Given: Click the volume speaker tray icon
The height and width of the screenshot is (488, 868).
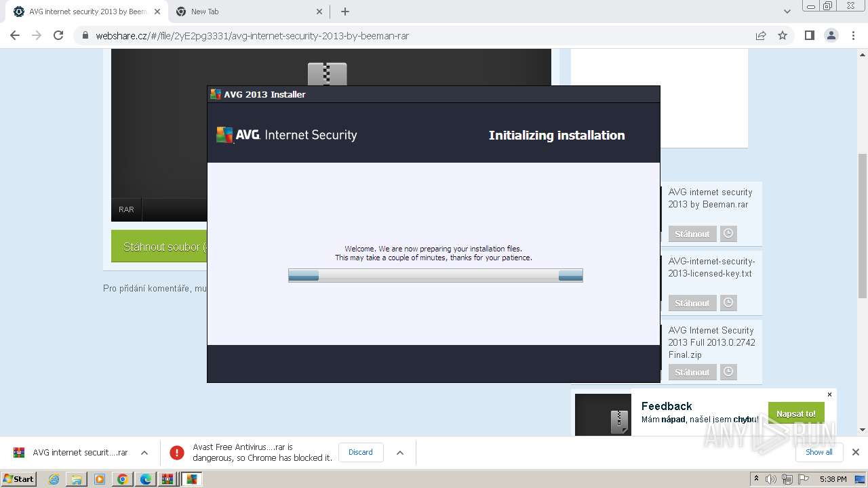Looking at the screenshot, I should 771,479.
